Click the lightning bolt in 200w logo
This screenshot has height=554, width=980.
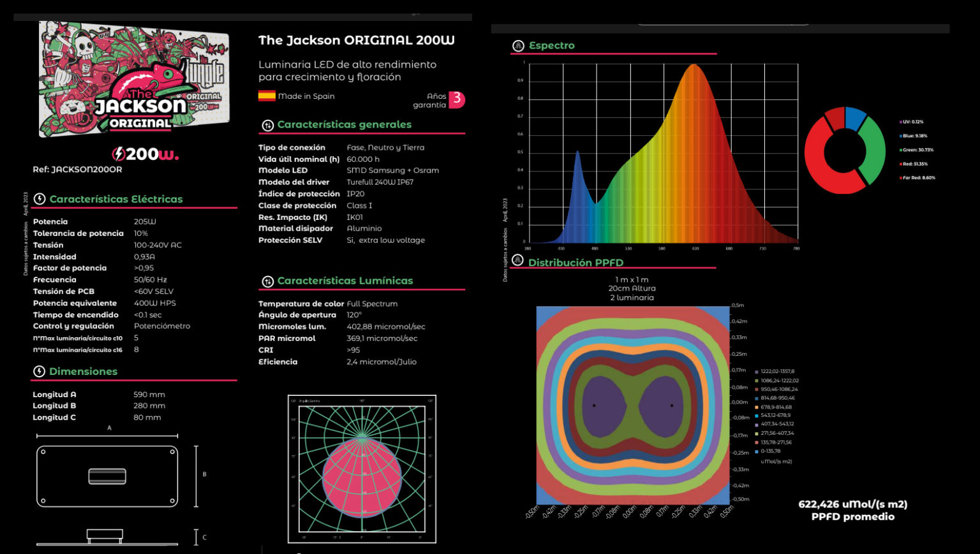click(x=118, y=154)
